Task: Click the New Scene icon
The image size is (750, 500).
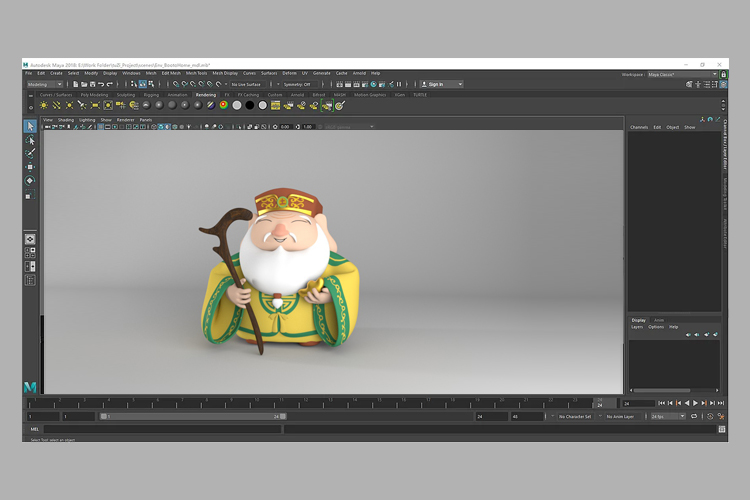Action: pyautogui.click(x=76, y=84)
